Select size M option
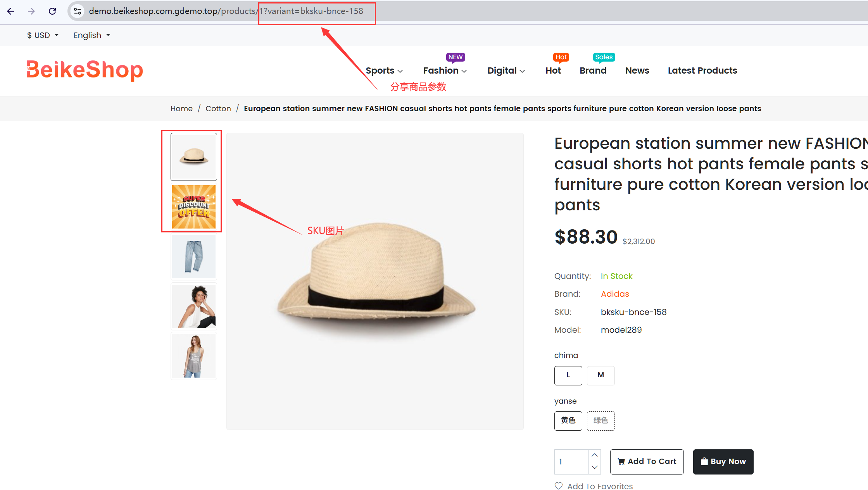Viewport: 868px width, 490px height. click(601, 375)
